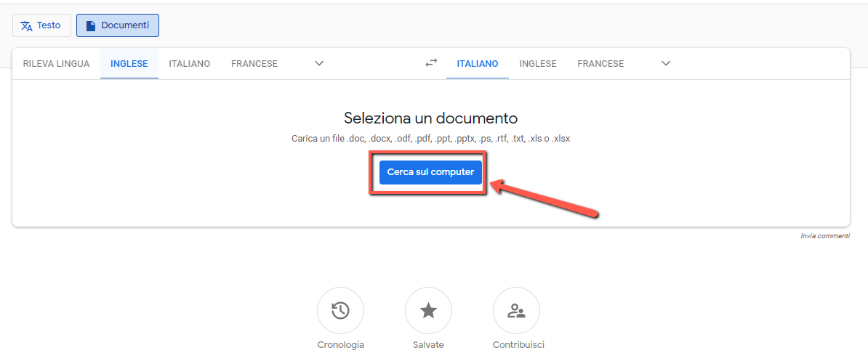The width and height of the screenshot is (868, 361).
Task: Select INGLESE as source language
Action: [x=129, y=64]
